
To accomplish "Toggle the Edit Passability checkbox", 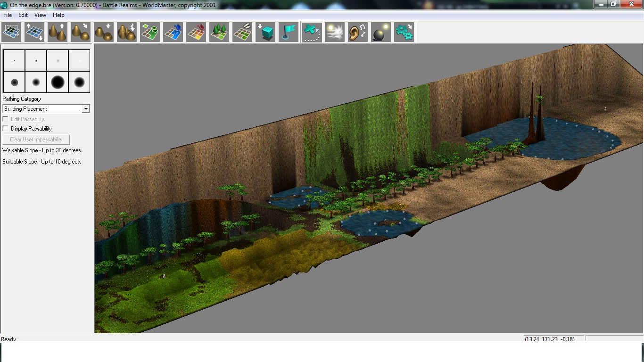I will pyautogui.click(x=6, y=119).
